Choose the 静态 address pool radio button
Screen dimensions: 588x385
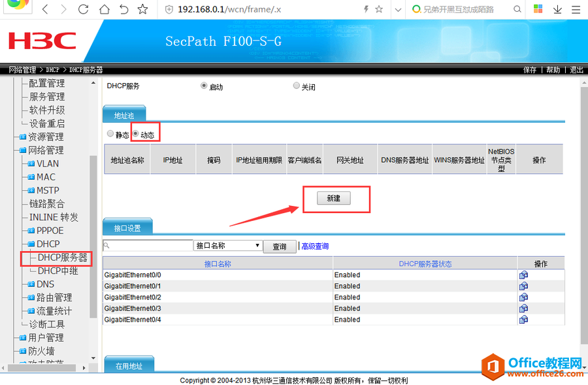coord(110,133)
